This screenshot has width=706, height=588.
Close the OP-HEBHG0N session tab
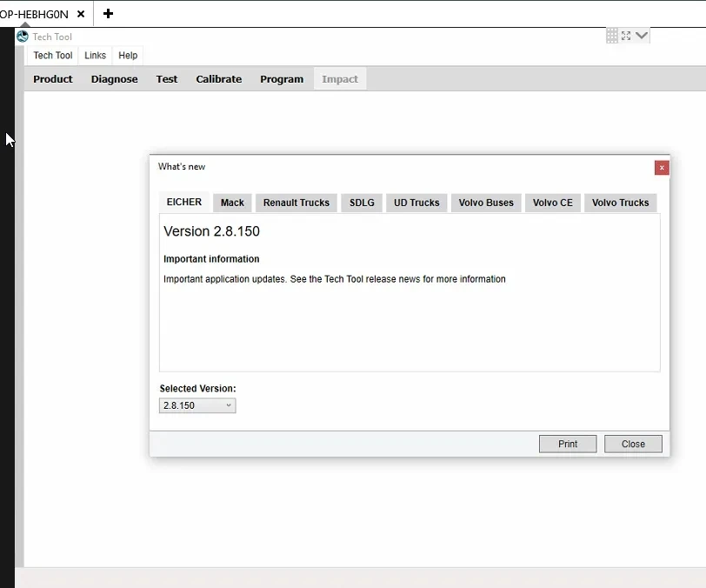point(81,14)
